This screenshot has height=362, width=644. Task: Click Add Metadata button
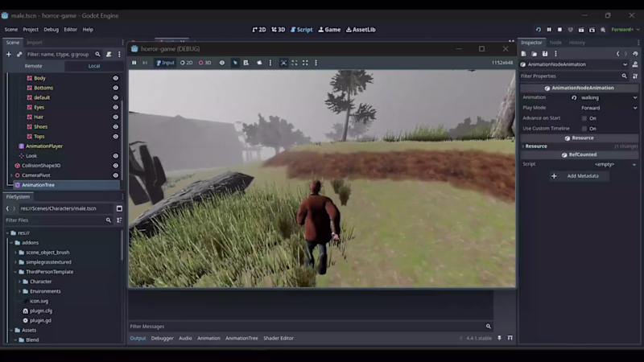click(x=579, y=175)
